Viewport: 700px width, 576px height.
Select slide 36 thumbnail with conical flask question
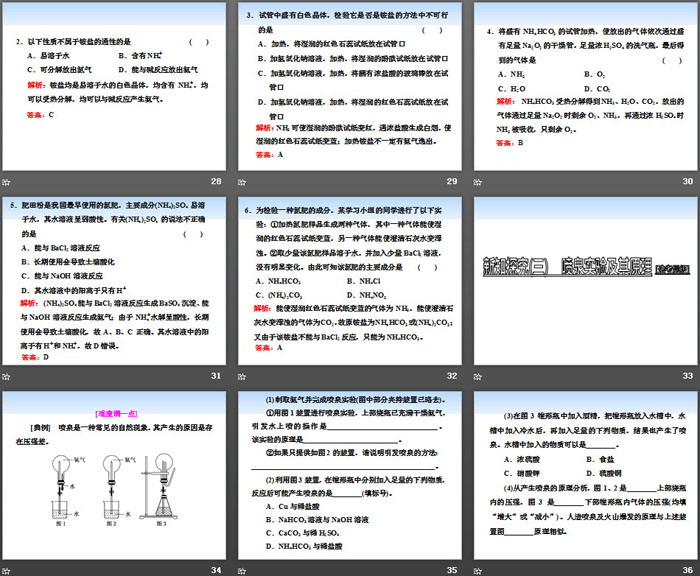(581, 474)
